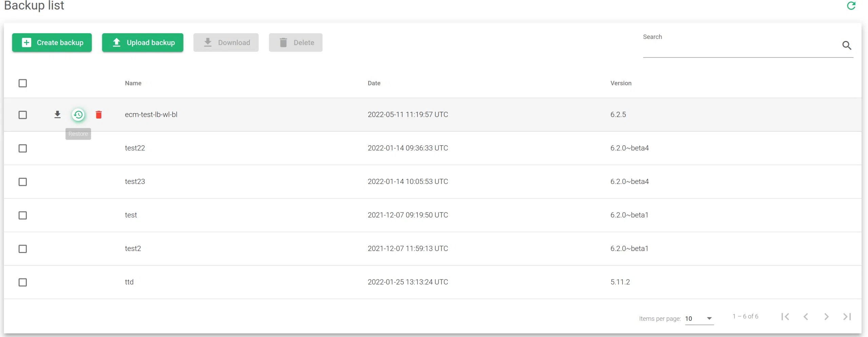Screen dimensions: 868x337
Task: Go to the first page of results
Action: tap(785, 317)
